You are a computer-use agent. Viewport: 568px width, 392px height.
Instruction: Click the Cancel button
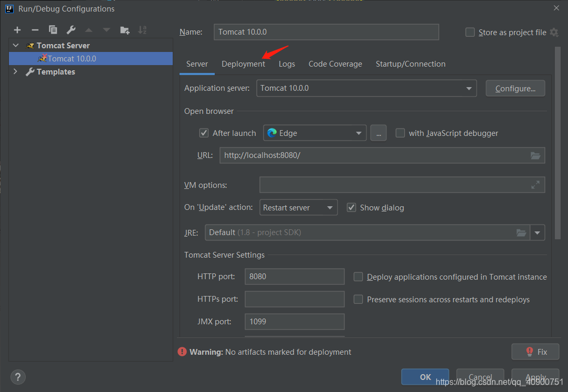coord(480,377)
